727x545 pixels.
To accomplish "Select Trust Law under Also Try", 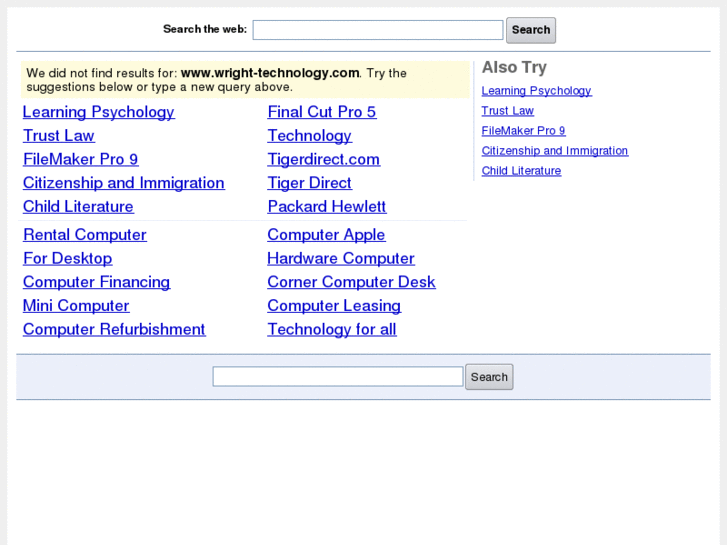I will (508, 111).
